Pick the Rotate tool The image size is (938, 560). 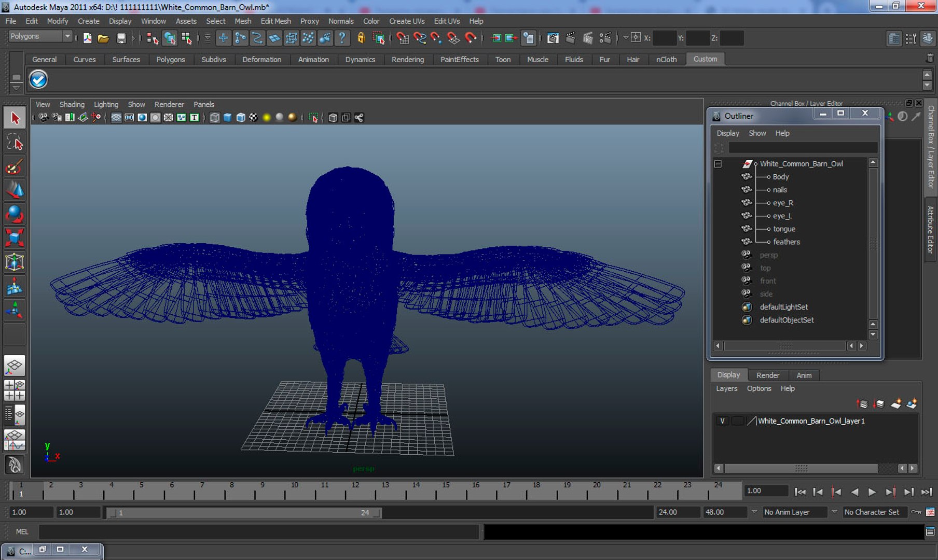pos(15,214)
